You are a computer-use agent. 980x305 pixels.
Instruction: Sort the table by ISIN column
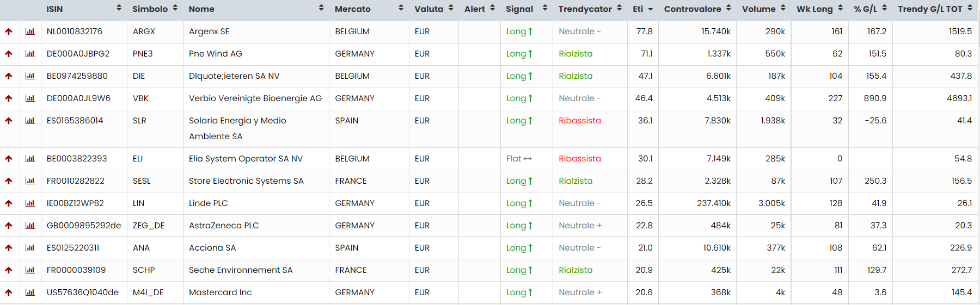pos(119,8)
